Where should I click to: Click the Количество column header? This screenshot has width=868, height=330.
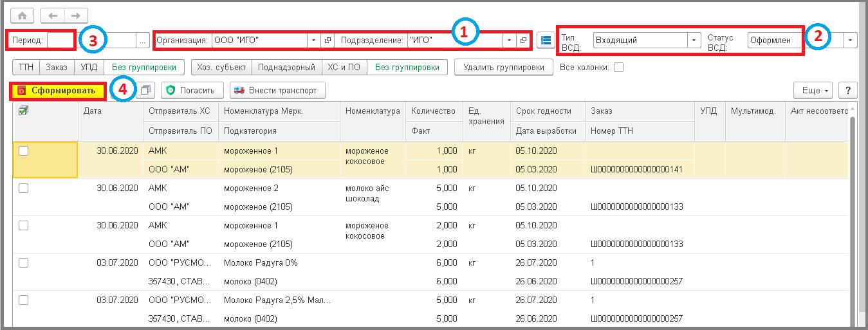pos(434,111)
